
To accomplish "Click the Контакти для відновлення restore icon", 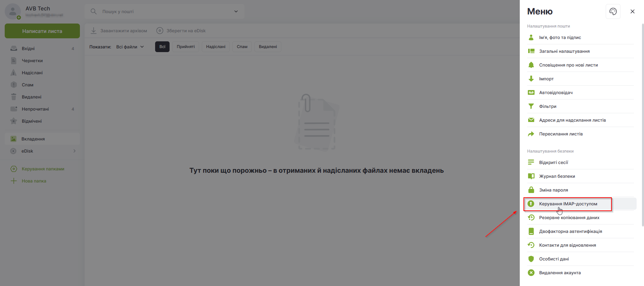I will [x=531, y=245].
